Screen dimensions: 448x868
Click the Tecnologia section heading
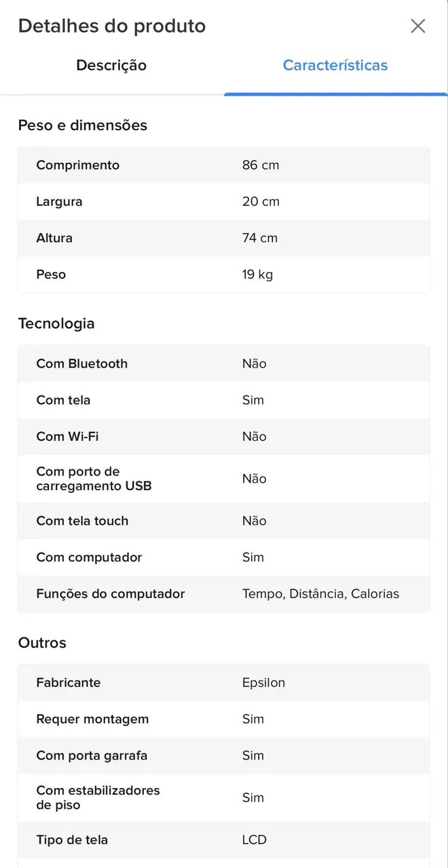[56, 323]
